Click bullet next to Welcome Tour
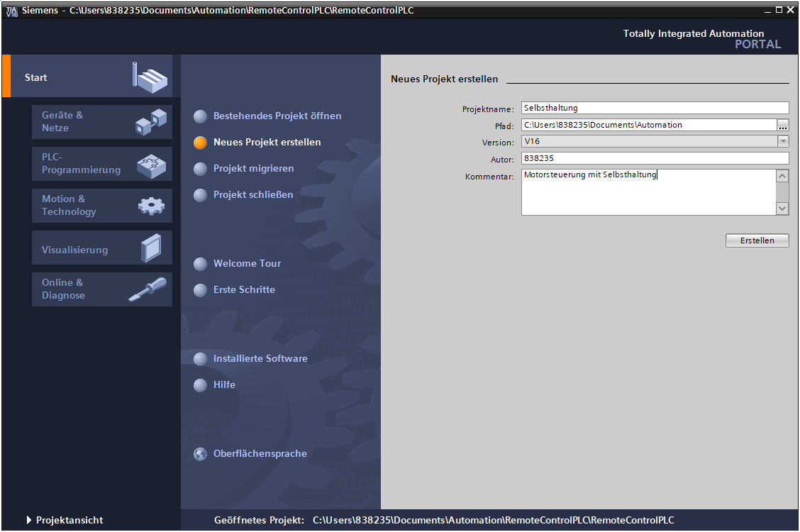This screenshot has height=532, width=800. [200, 264]
